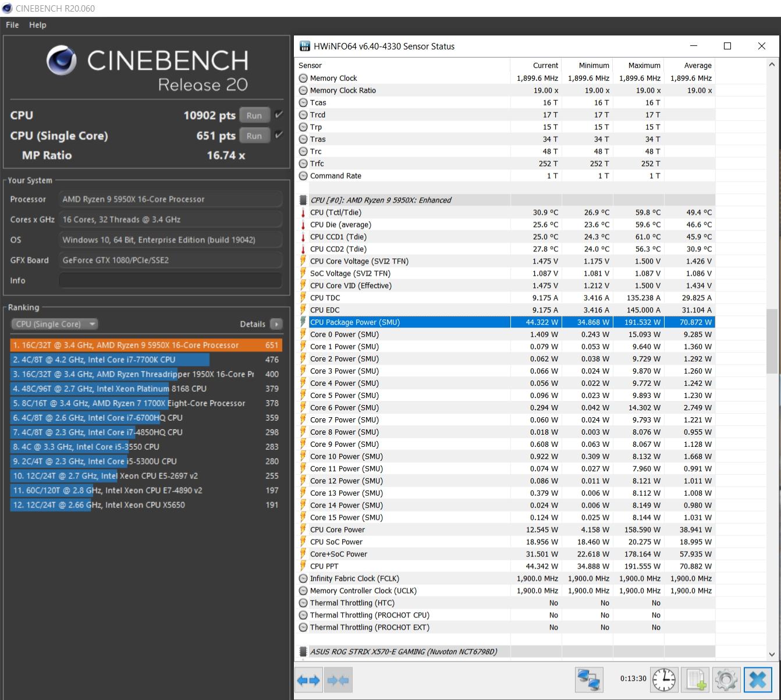Click the HWiNFO greyed collapse arrows icon
The image size is (781, 700).
338,680
